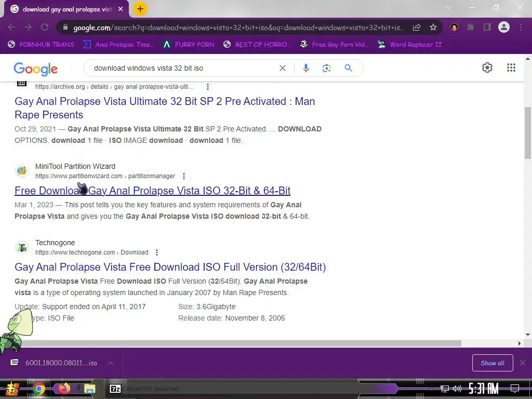Open the volume control in system tray
Image resolution: width=532 pixels, height=399 pixels.
coord(457,389)
